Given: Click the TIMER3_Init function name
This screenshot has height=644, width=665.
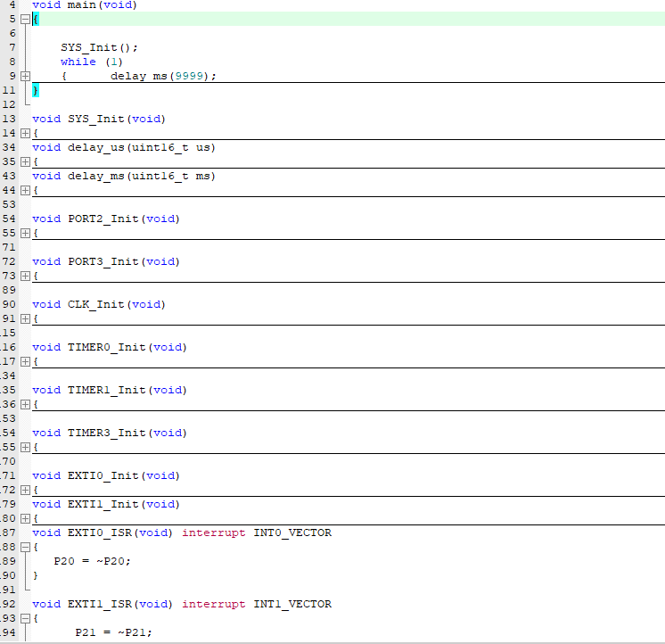Looking at the screenshot, I should coord(106,433).
